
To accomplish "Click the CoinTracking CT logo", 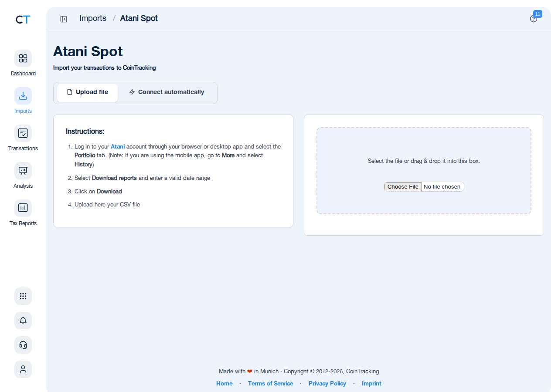I will coord(23,20).
